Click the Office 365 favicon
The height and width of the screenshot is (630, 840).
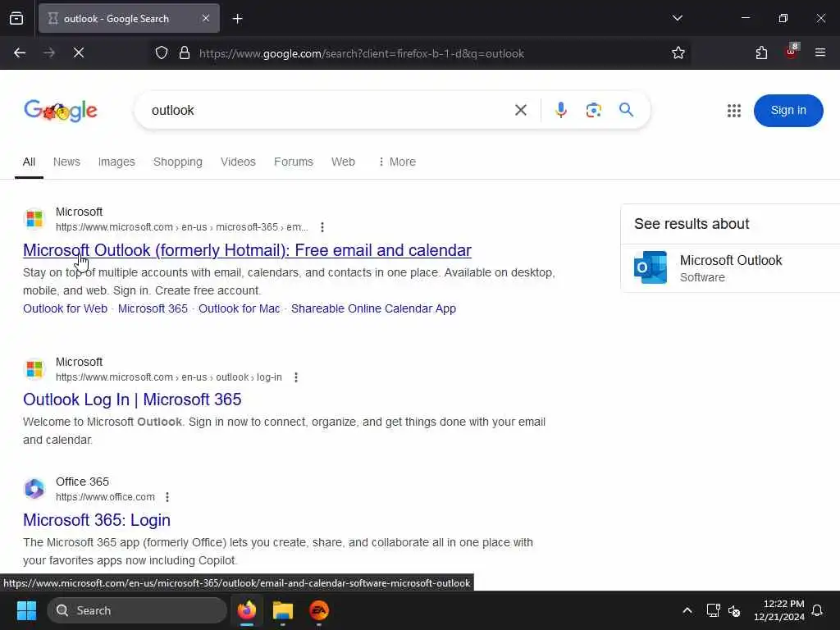click(x=34, y=489)
